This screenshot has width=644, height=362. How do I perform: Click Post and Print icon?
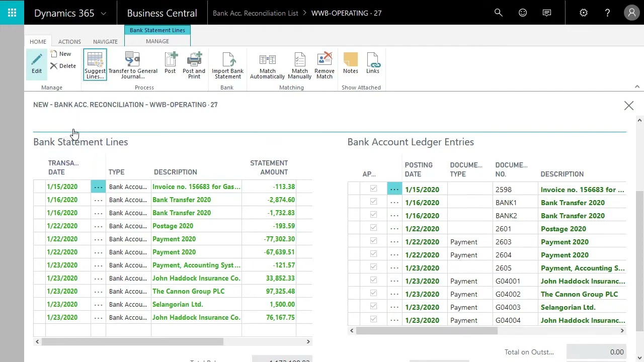coord(194,59)
